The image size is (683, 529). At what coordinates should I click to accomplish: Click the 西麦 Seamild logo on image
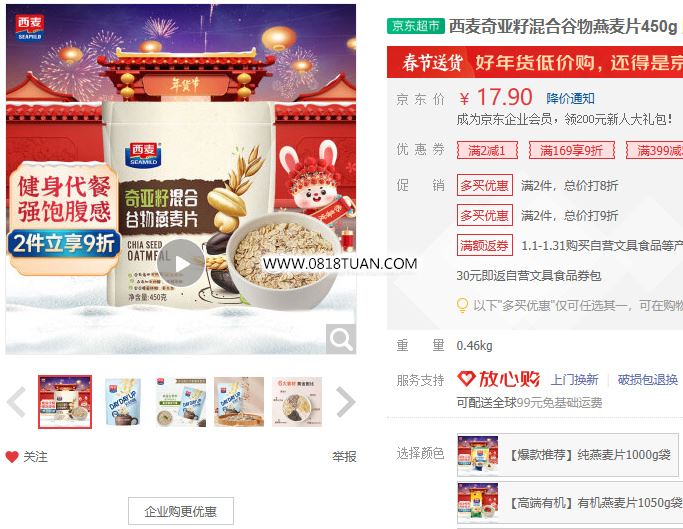[30, 27]
